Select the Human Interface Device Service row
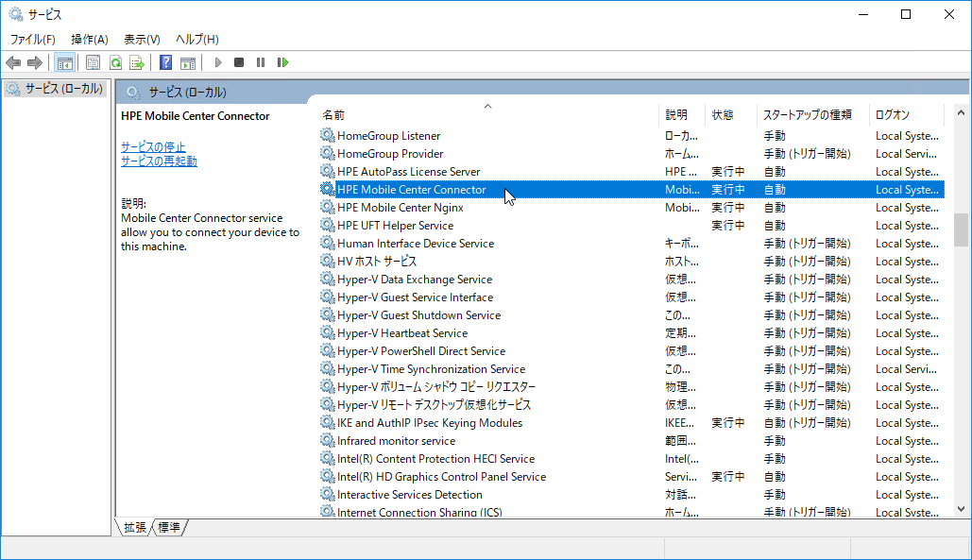Viewport: 972px width, 560px height. click(632, 243)
